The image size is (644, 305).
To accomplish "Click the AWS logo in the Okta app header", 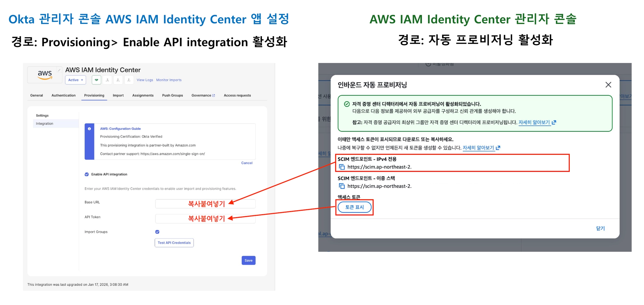I will coord(45,75).
